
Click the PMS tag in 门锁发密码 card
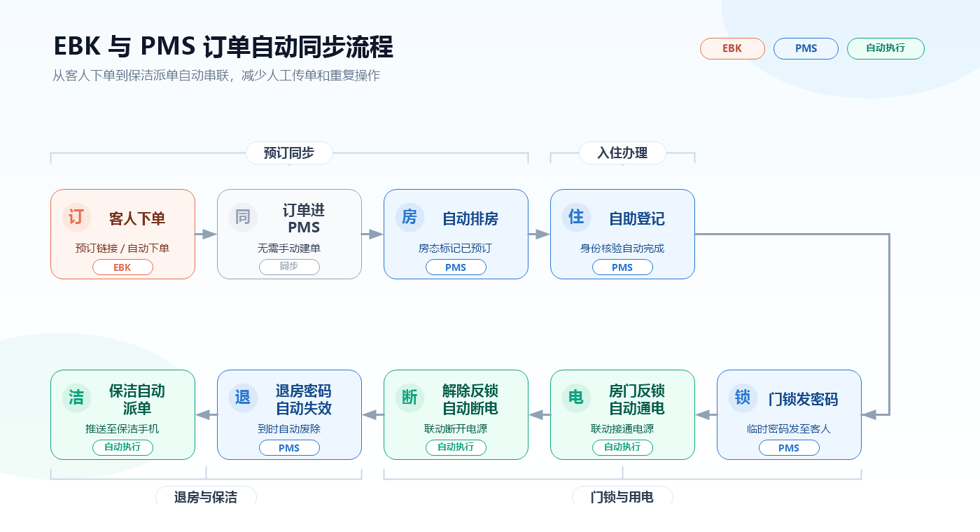click(x=789, y=448)
